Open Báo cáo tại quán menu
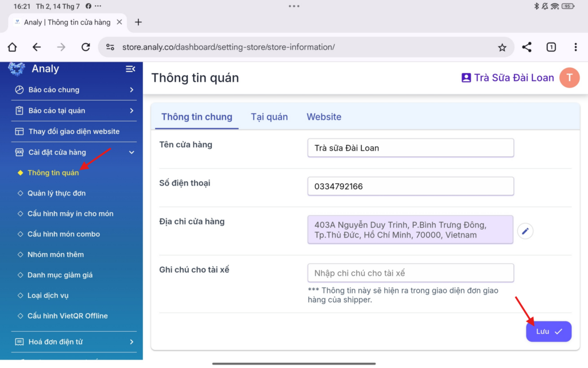The image size is (588, 368). pos(74,110)
